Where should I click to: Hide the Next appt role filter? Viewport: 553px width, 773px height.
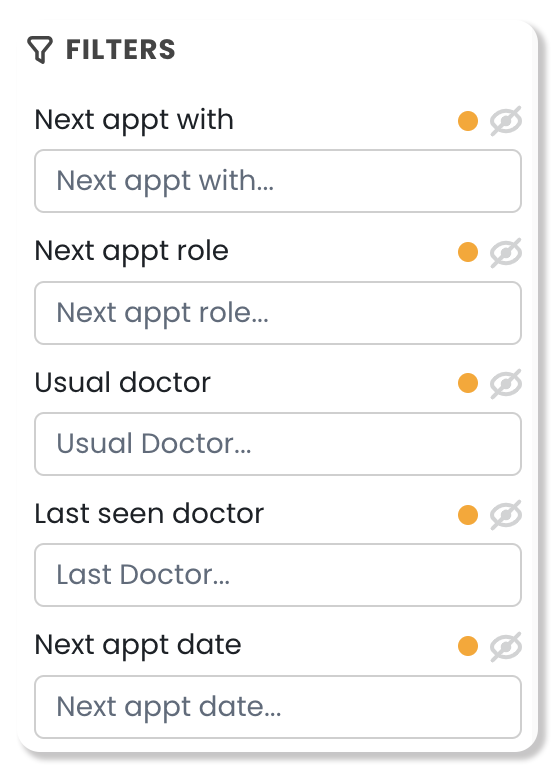(506, 252)
